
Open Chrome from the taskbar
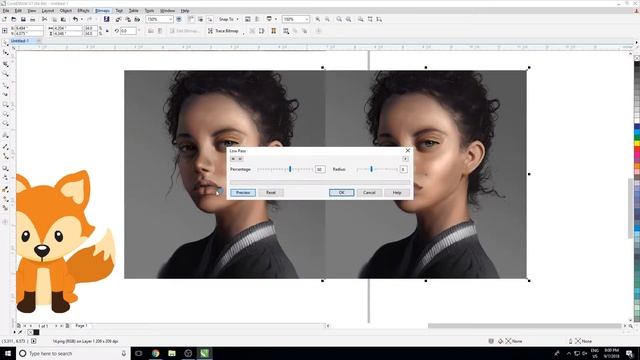156,353
